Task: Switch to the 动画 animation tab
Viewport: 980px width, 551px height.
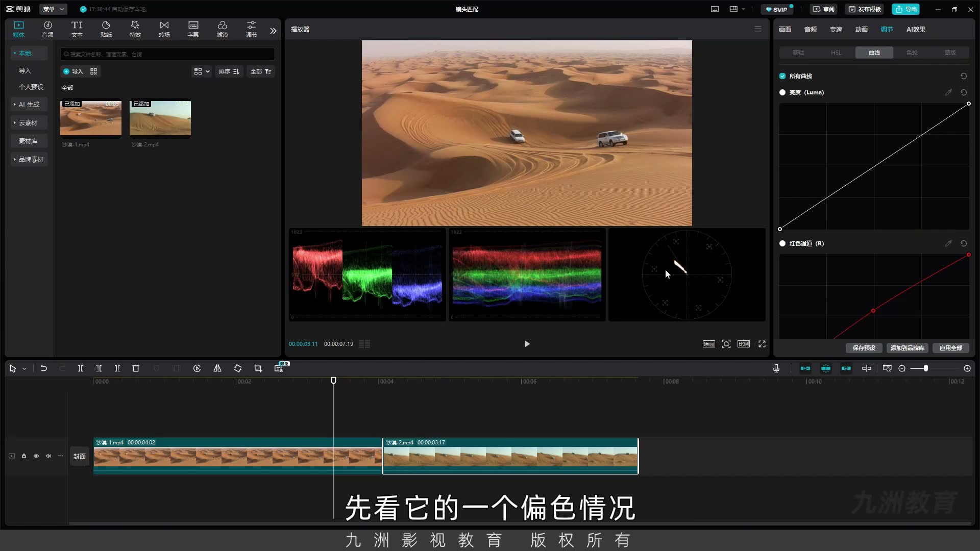Action: click(x=862, y=29)
